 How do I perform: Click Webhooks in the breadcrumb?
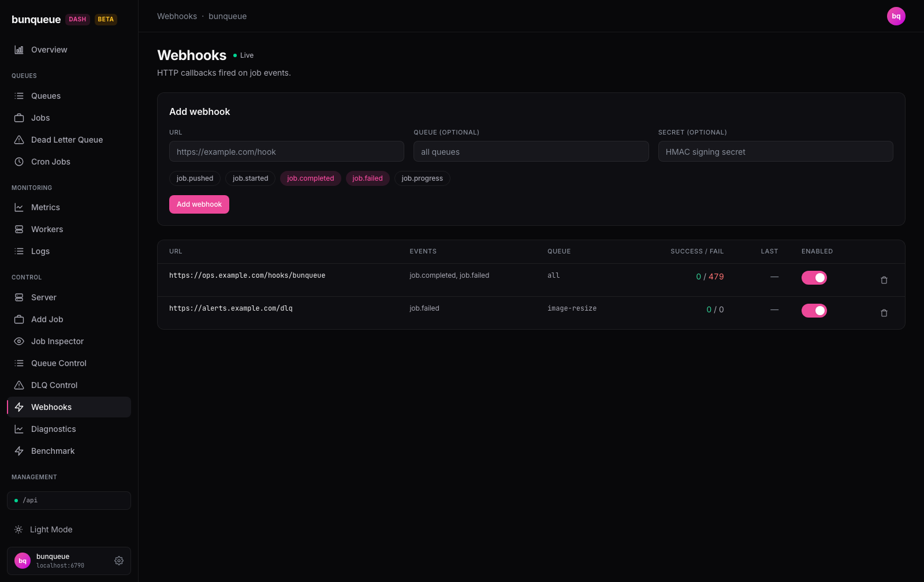tap(177, 16)
